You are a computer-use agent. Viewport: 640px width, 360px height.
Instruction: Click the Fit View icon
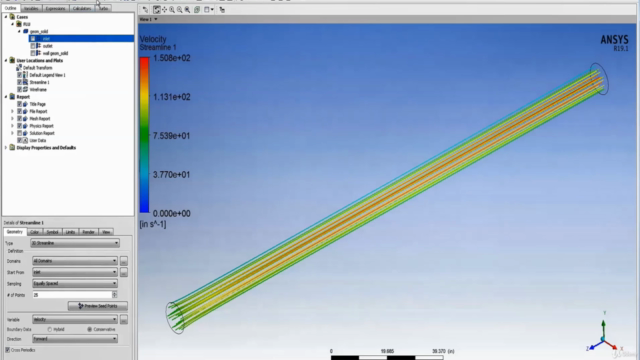(x=197, y=9)
